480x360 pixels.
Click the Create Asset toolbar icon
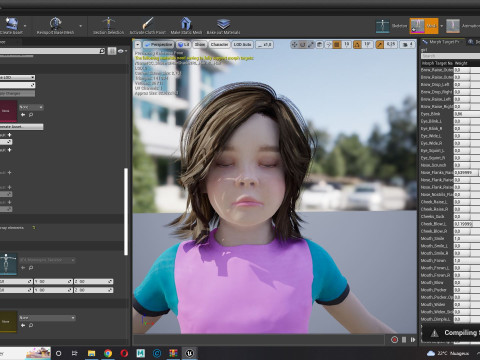coord(12,24)
